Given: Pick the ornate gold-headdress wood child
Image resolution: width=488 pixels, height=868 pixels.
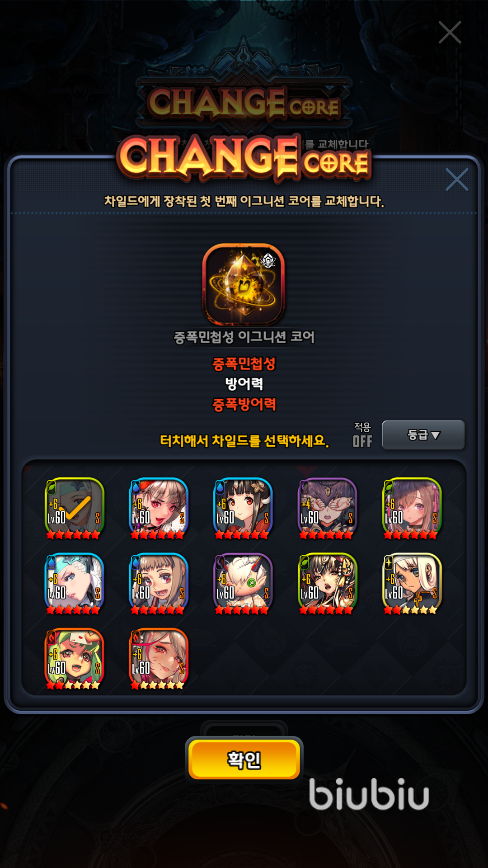Looking at the screenshot, I should pyautogui.click(x=327, y=583).
